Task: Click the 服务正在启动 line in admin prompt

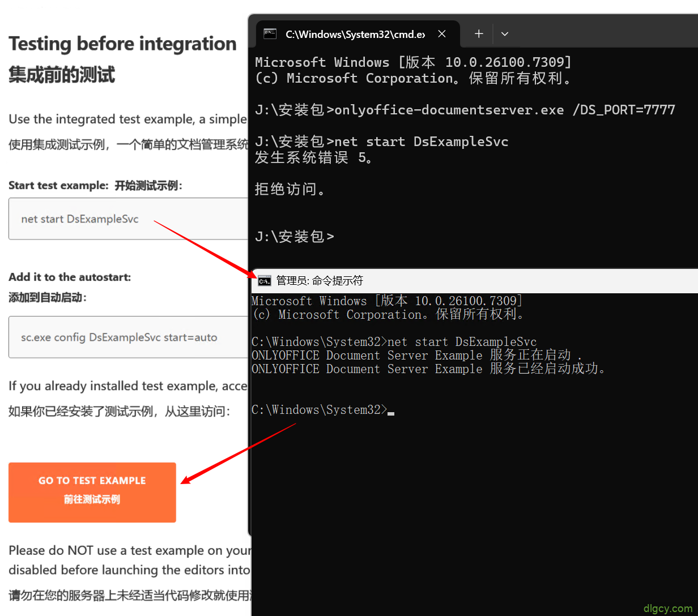Action: tap(417, 356)
